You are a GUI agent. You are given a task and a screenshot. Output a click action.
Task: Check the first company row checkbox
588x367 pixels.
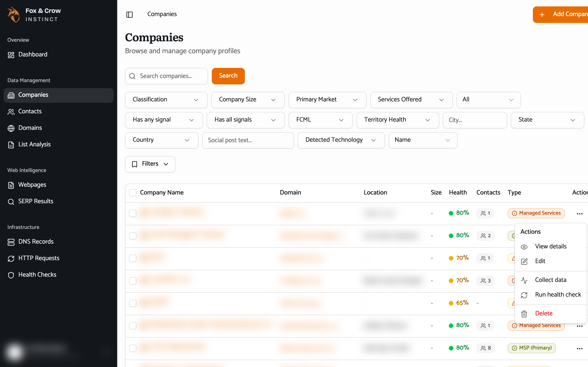coord(133,213)
